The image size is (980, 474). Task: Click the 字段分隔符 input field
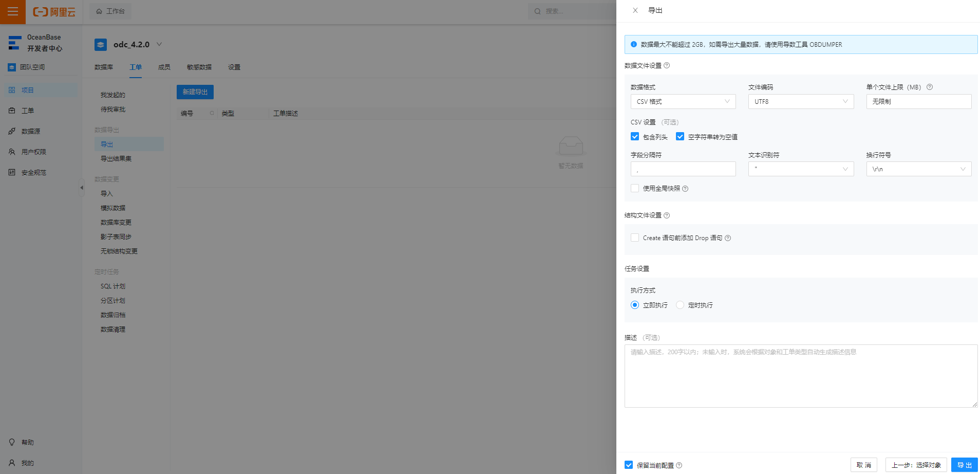pyautogui.click(x=683, y=169)
